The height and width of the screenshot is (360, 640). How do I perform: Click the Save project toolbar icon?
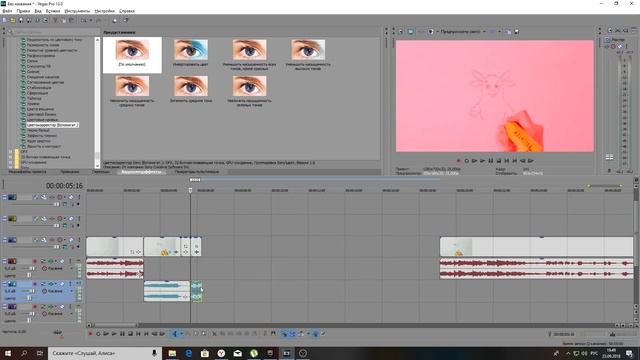21,20
